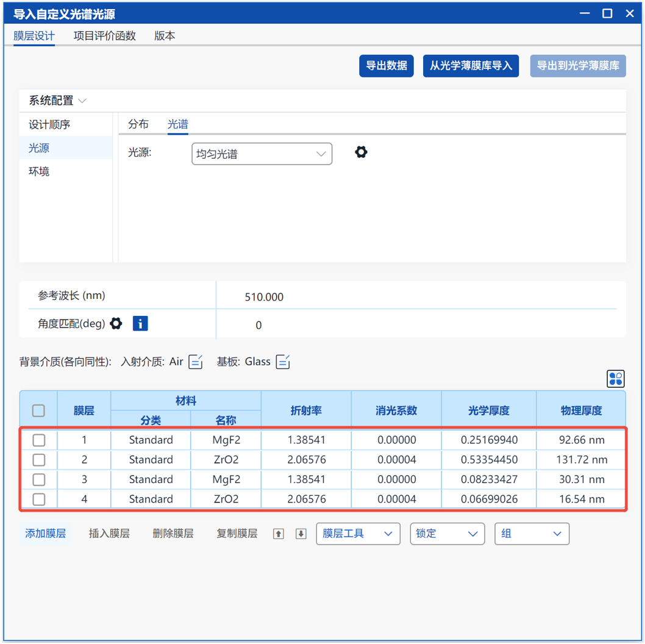Screen dimensions: 645x644
Task: Open the 锁定 dropdown menu
Action: pyautogui.click(x=447, y=534)
